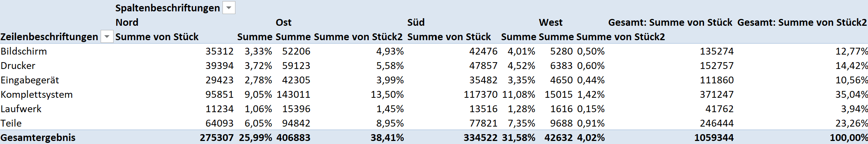Open the Spaltenbeschriftungen filter dropdown

pyautogui.click(x=229, y=8)
